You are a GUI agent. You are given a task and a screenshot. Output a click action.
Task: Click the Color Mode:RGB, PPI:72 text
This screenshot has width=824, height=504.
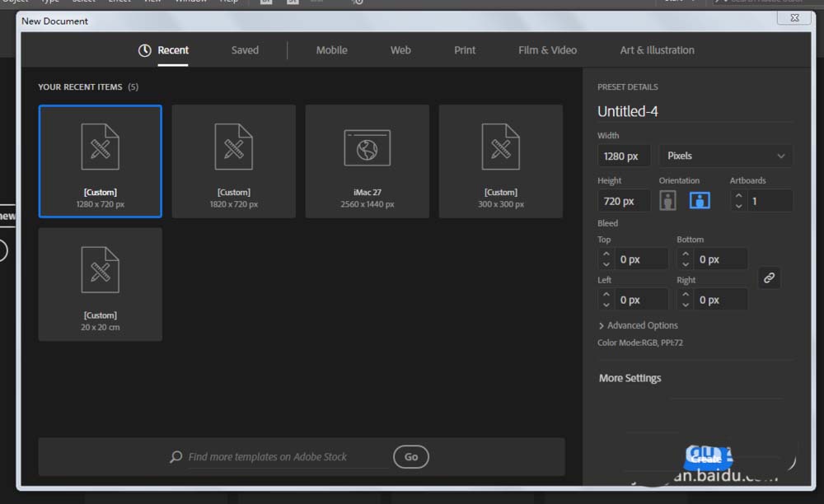[640, 343]
